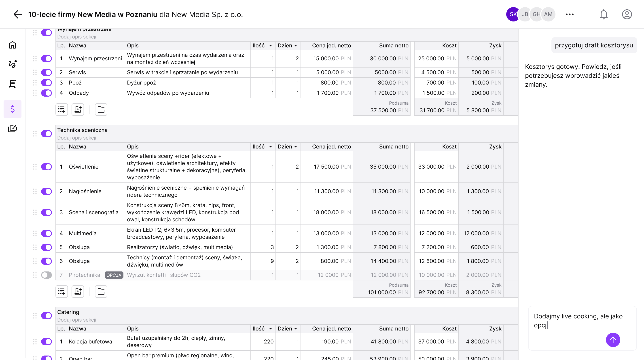Viewport: 644px width, 360px height.
Task: Open the dollar cost estimate sidebar icon
Action: pyautogui.click(x=13, y=109)
